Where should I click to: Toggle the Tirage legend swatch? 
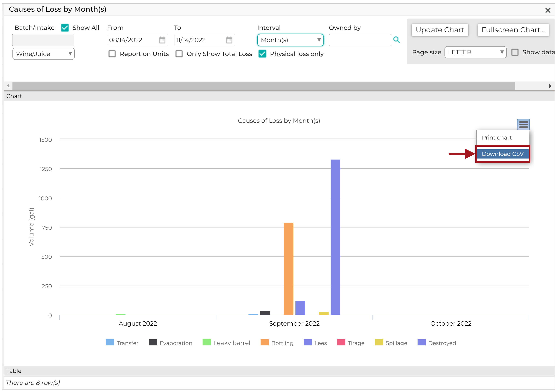tap(341, 343)
